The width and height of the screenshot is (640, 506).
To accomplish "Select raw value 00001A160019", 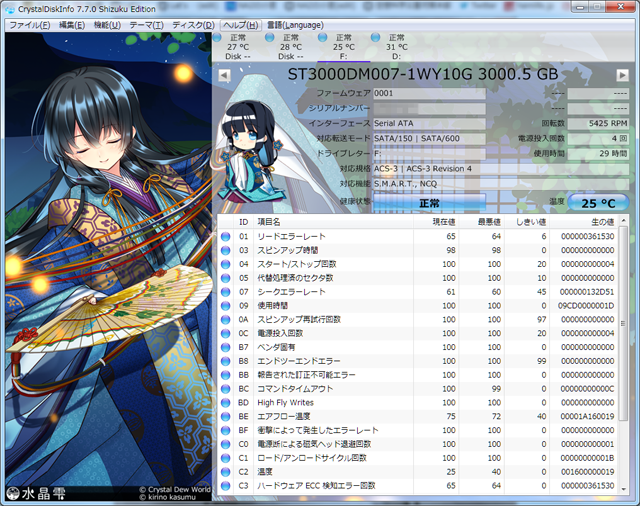I will [587, 417].
